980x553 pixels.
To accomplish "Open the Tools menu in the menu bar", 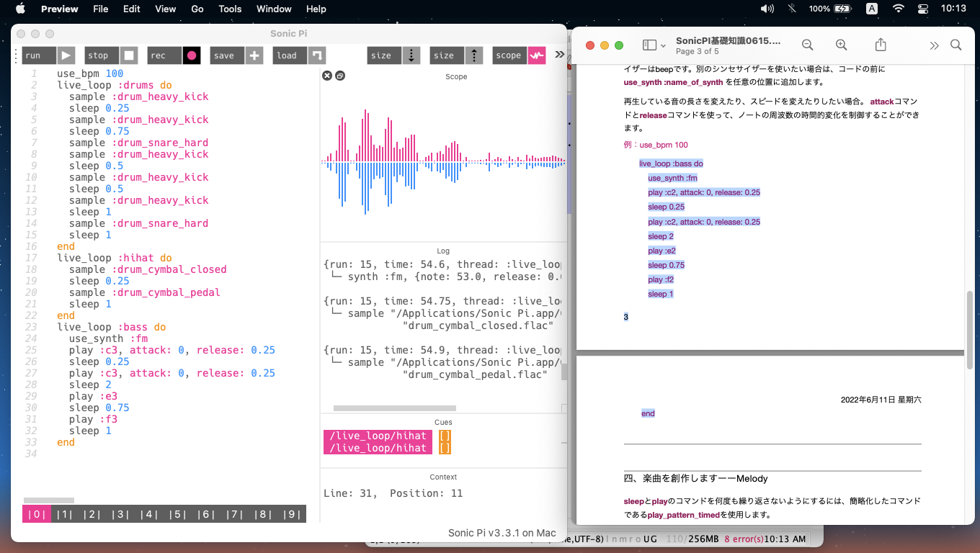I will click(x=230, y=9).
